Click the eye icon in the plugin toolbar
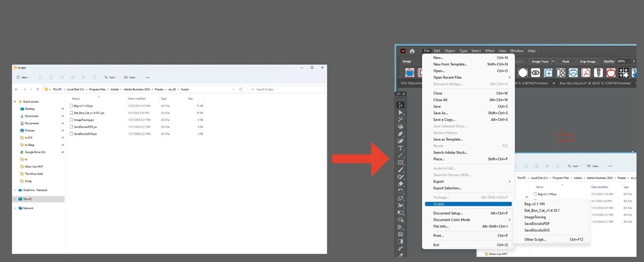This screenshot has height=262, width=644. (x=535, y=73)
